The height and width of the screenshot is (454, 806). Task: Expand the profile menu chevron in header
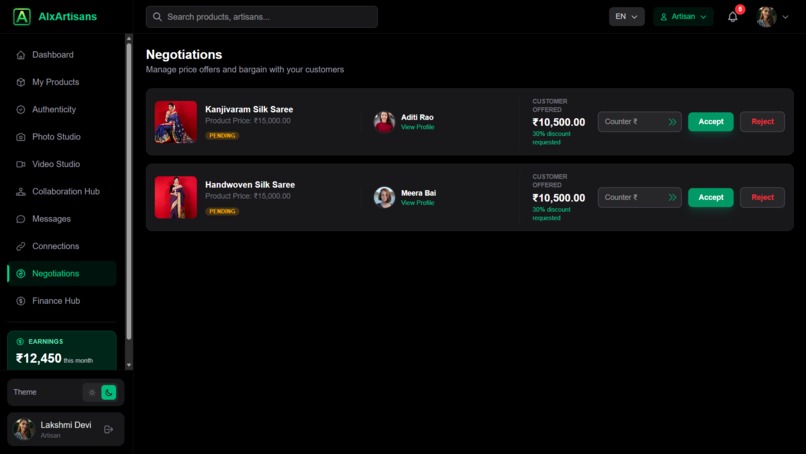pyautogui.click(x=785, y=17)
